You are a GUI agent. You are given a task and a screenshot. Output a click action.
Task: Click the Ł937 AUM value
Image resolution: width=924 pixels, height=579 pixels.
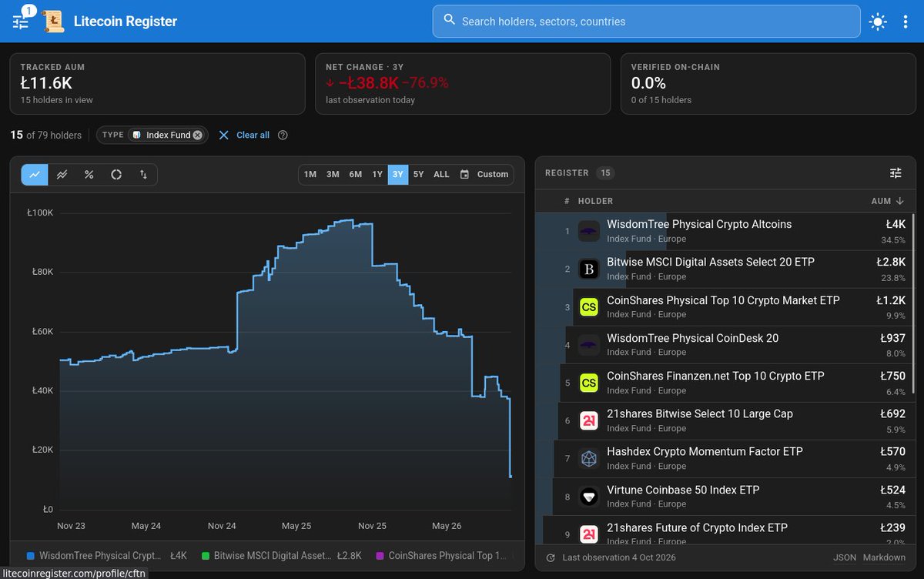pos(893,338)
